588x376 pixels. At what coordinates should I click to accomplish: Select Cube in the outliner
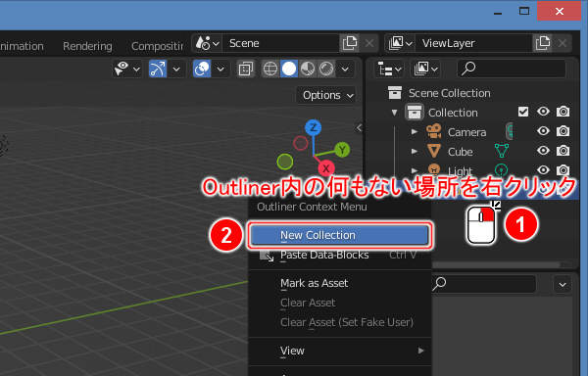pos(461,152)
